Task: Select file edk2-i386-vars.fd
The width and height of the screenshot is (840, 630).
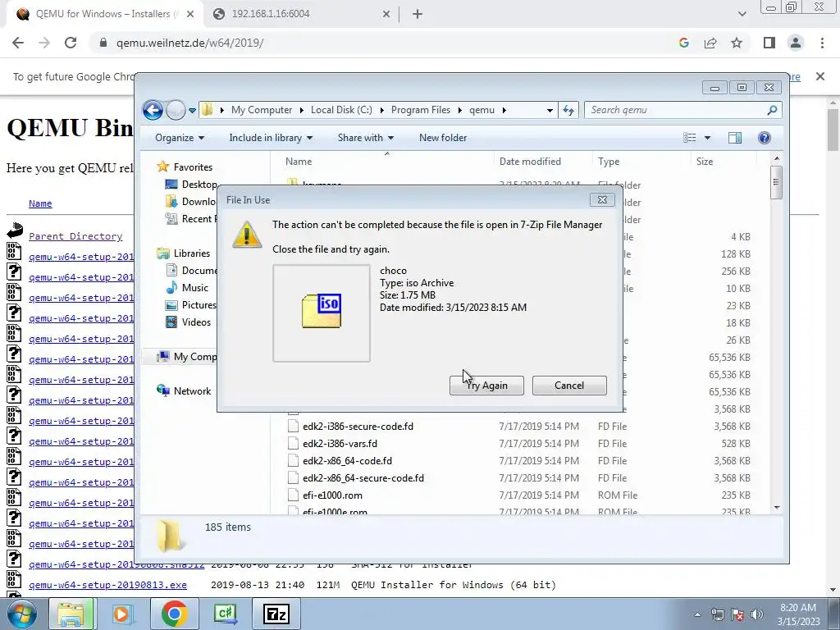Action: (340, 444)
